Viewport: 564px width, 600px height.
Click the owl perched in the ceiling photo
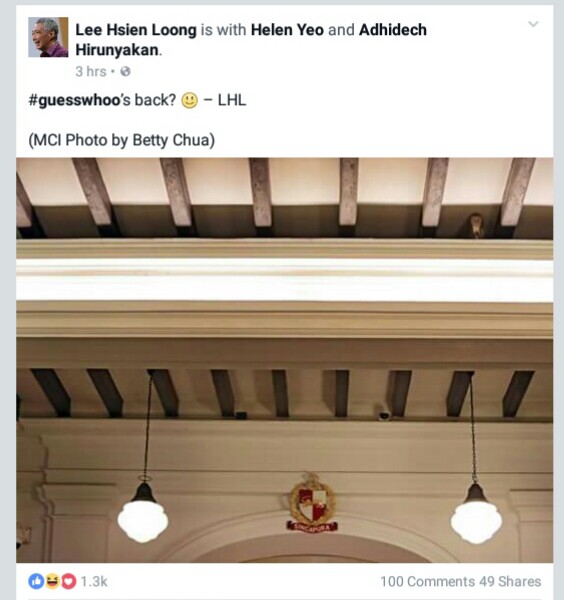point(475,226)
